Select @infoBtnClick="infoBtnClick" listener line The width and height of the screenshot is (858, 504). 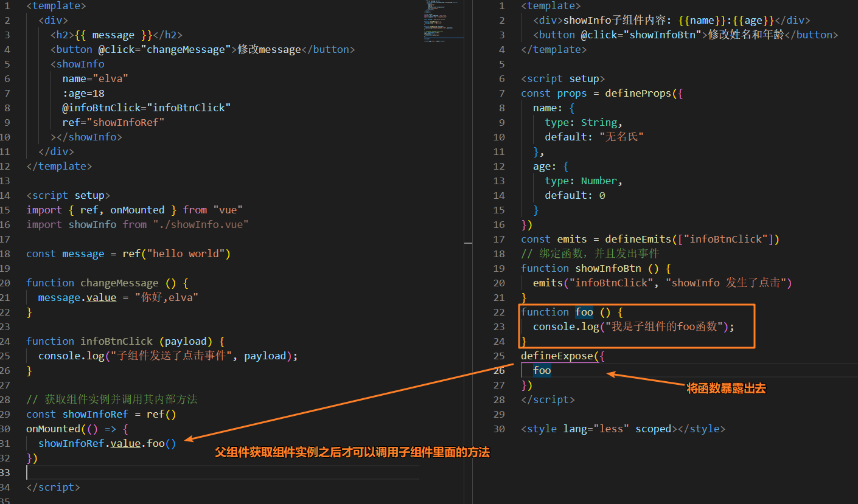click(146, 108)
